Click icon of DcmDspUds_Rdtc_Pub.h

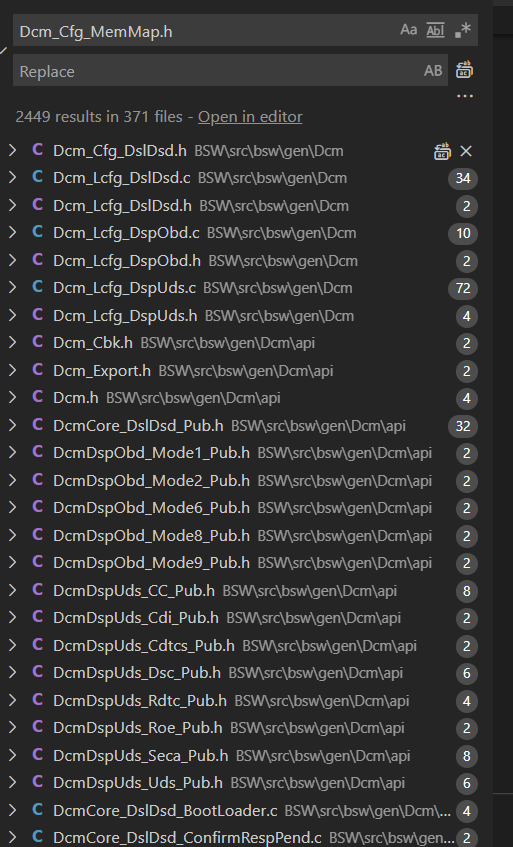pyautogui.click(x=37, y=700)
